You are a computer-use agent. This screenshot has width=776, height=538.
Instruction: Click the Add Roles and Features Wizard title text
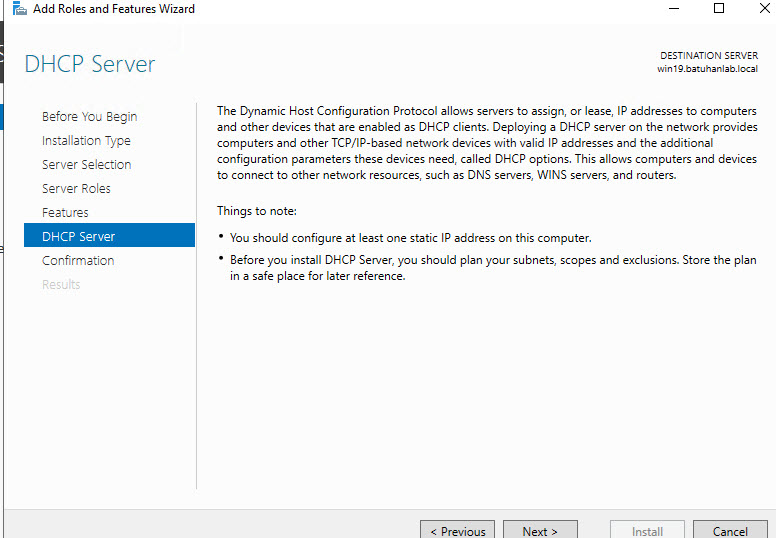[x=114, y=9]
